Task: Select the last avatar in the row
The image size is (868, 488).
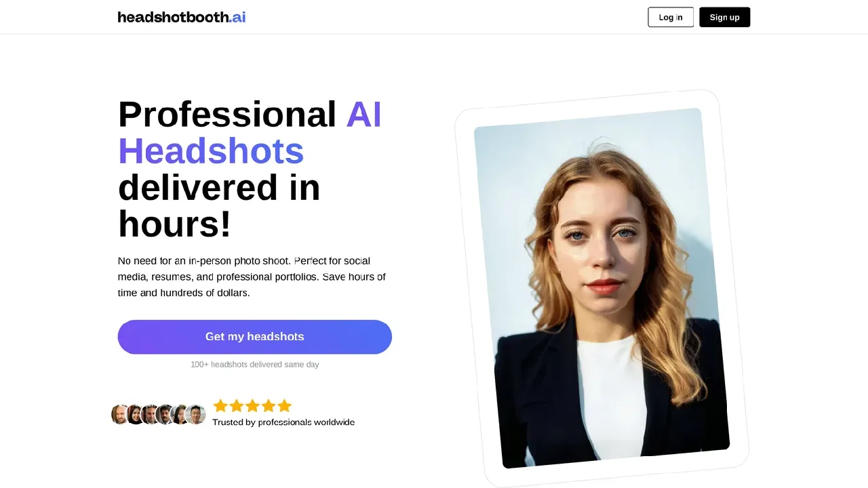Action: [195, 415]
